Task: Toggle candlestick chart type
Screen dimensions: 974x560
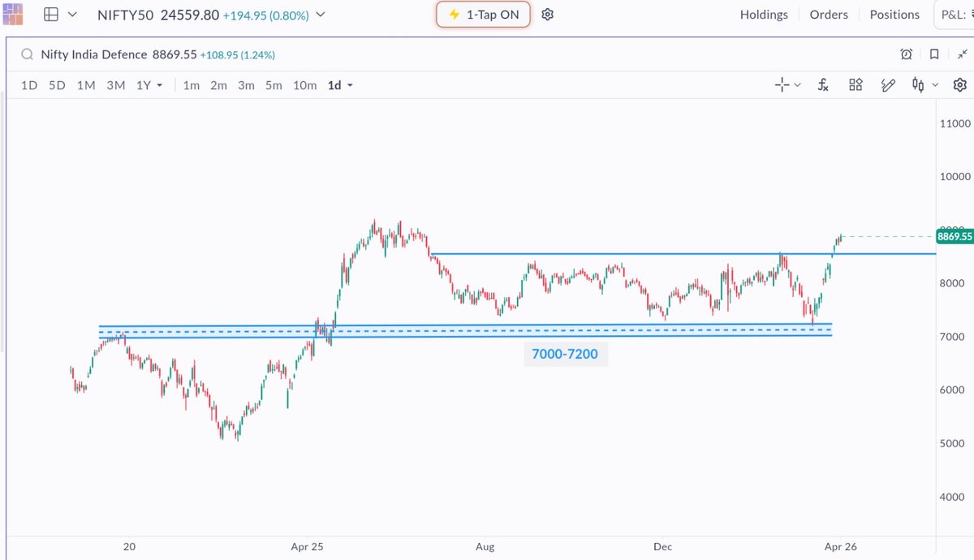Action: [x=919, y=84]
